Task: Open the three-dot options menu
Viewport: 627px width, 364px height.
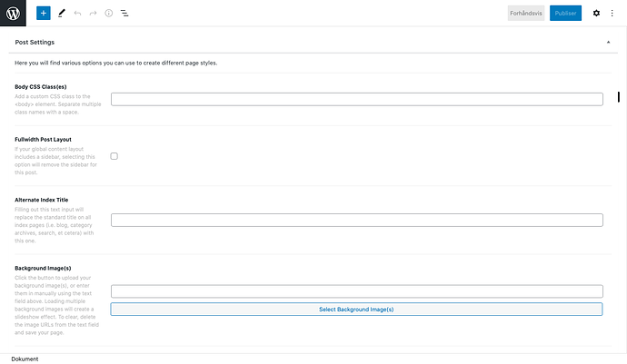Action: pyautogui.click(x=612, y=14)
